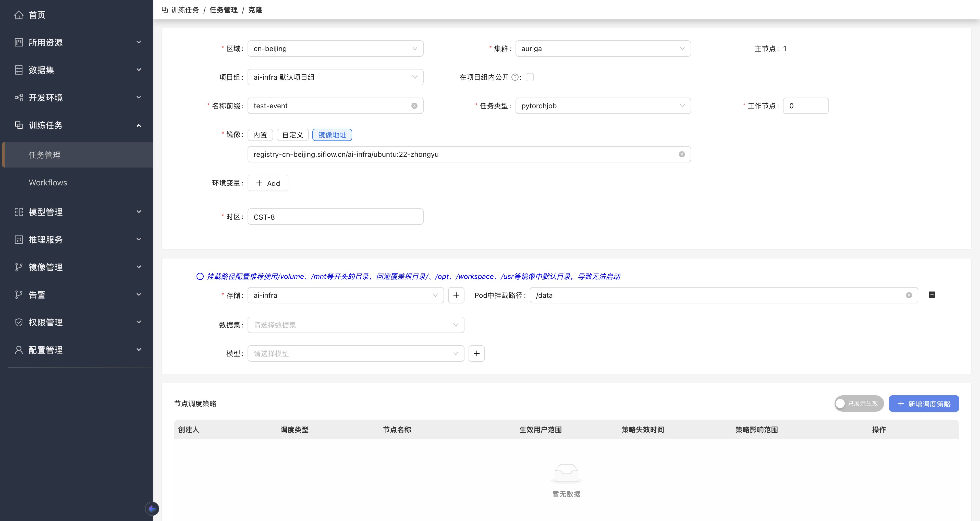
Task: Click the breadcrumb 训练任务 icon
Action: [x=165, y=9]
